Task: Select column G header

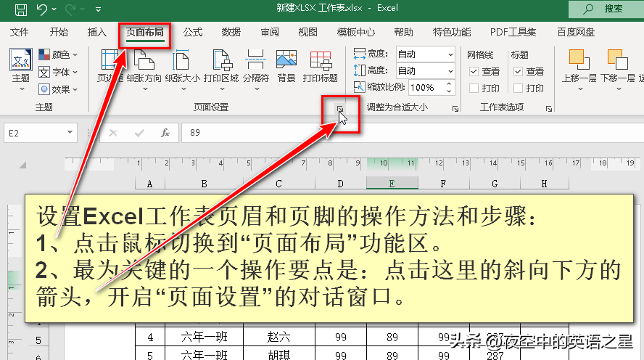Action: (495, 184)
